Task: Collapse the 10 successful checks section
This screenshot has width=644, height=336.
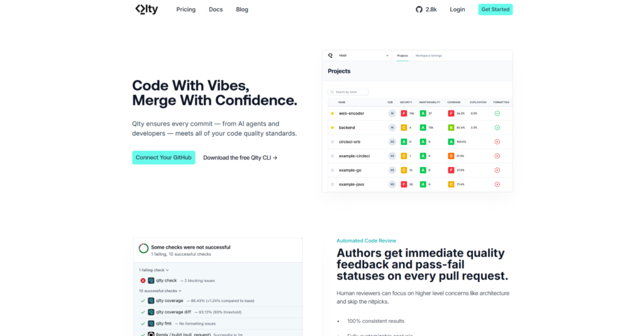Action: click(x=160, y=291)
